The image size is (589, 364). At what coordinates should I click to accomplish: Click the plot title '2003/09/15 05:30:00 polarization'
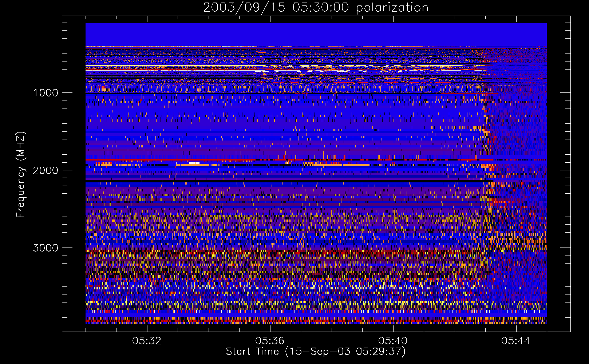tap(316, 8)
